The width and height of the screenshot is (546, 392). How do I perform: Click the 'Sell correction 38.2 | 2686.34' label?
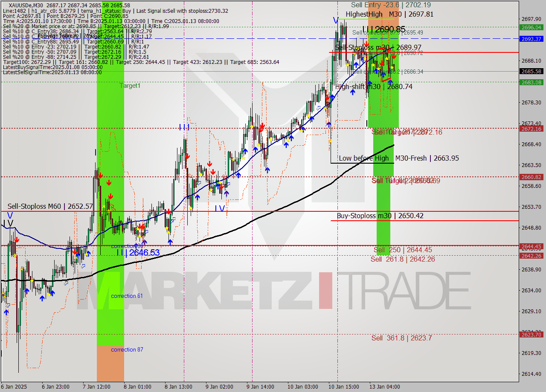point(388,72)
